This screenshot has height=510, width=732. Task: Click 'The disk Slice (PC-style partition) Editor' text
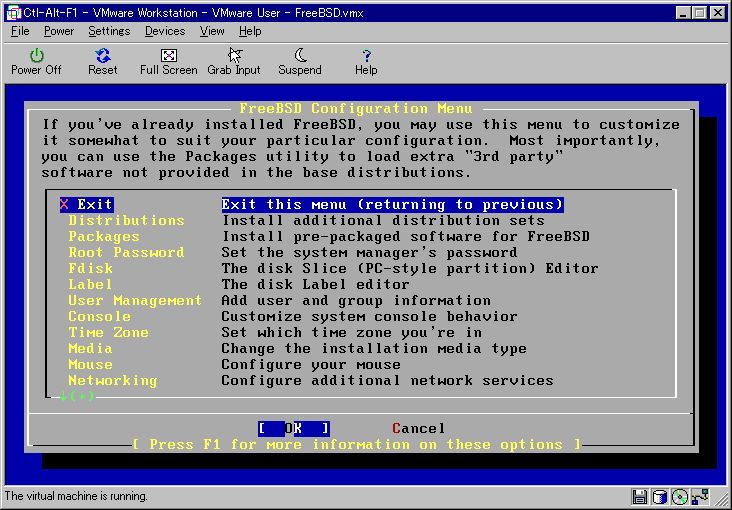[409, 269]
